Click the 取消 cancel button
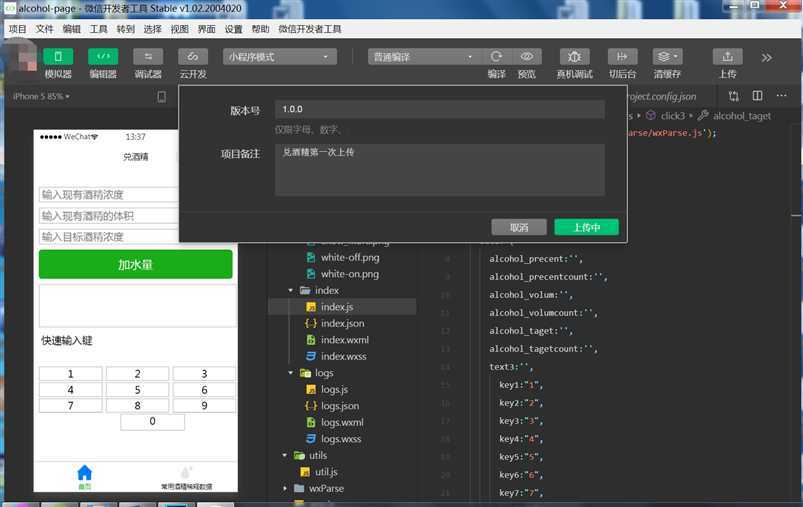803x507 pixels. (519, 227)
